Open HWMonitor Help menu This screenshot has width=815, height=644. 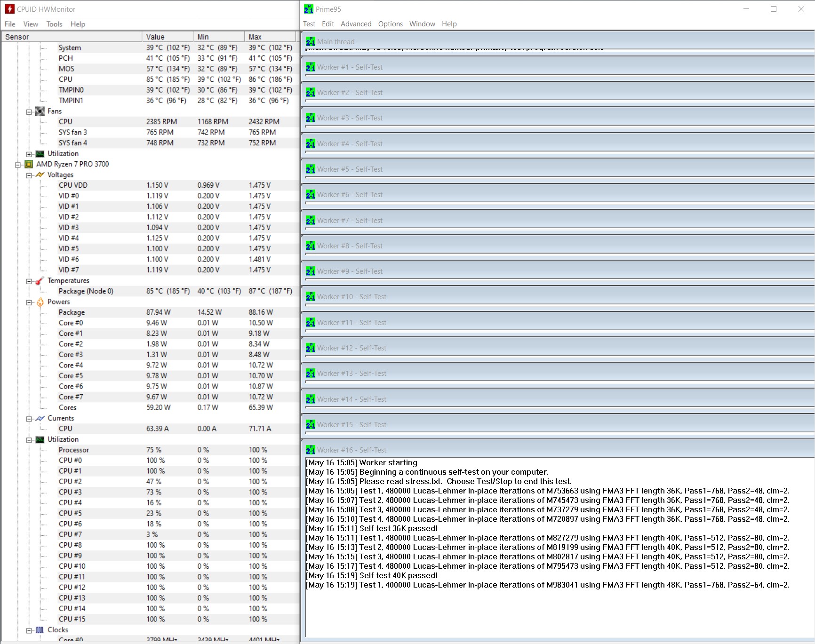coord(78,24)
